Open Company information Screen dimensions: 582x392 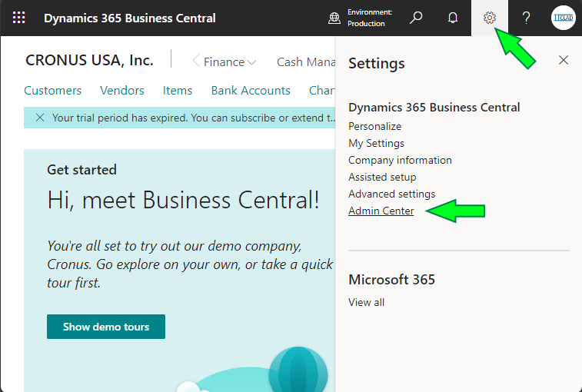coord(400,160)
